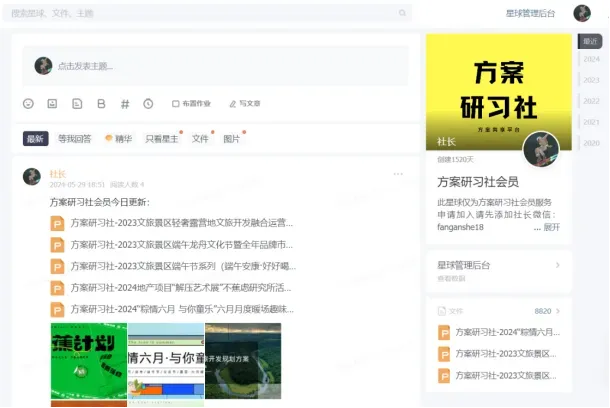Screen dimensions: 610x408
Task: Jump to year 2023 on timeline
Action: click(591, 80)
